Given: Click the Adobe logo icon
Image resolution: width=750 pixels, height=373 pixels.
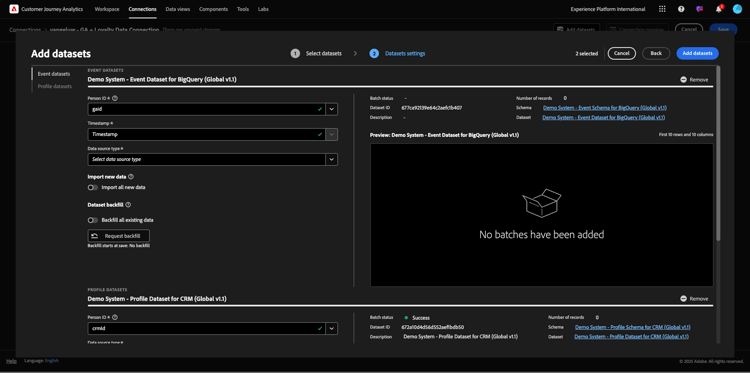Looking at the screenshot, I should 14,9.
